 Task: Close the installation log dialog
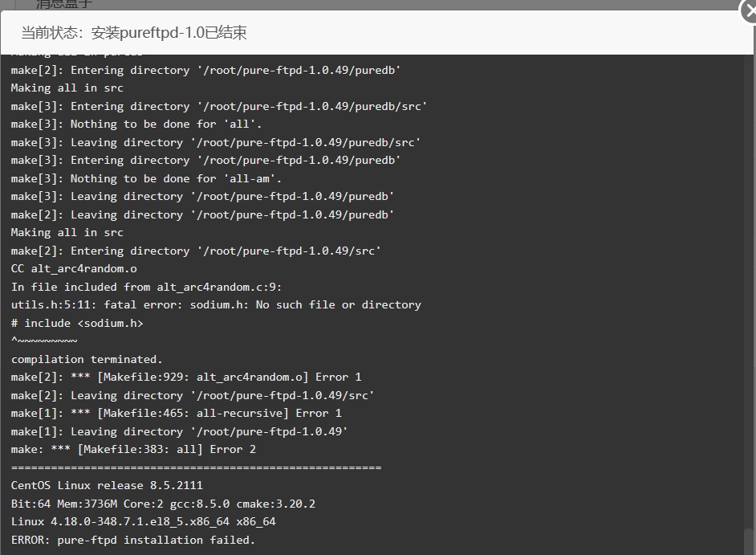[748, 10]
